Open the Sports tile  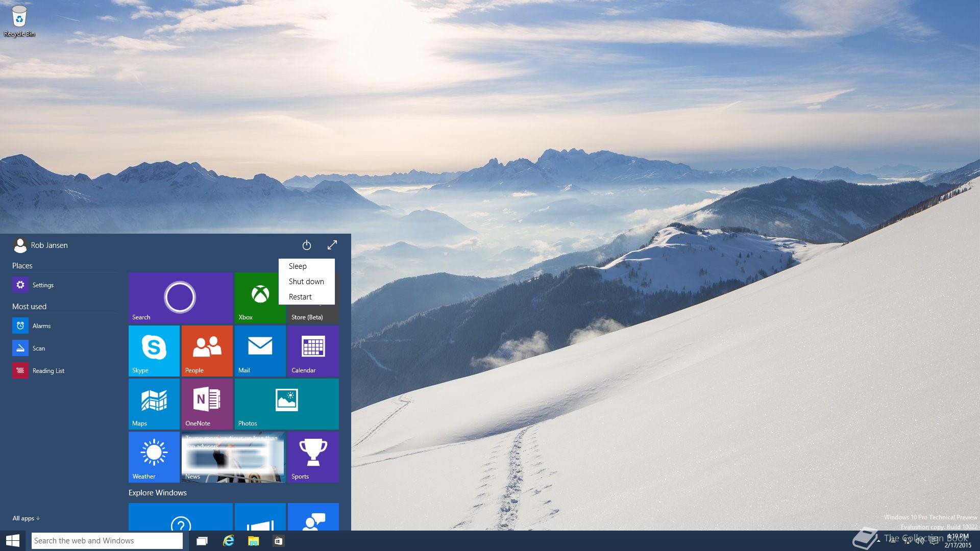point(313,457)
